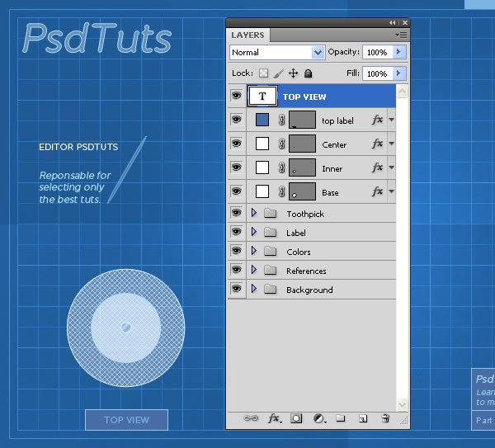
Task: Open the Opacity slider arrow
Action: [x=399, y=52]
